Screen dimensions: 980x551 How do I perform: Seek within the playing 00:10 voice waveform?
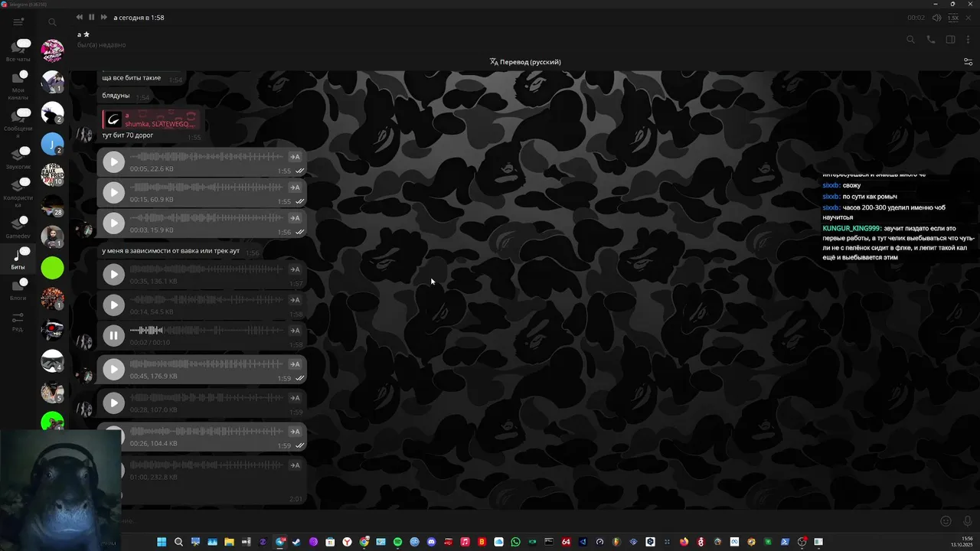(x=207, y=331)
